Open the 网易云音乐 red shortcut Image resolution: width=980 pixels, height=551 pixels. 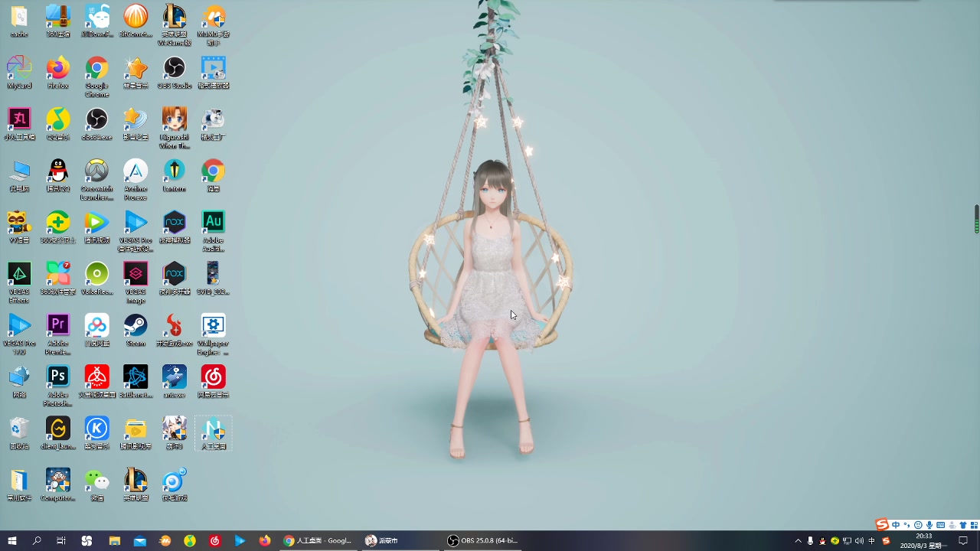click(x=213, y=381)
